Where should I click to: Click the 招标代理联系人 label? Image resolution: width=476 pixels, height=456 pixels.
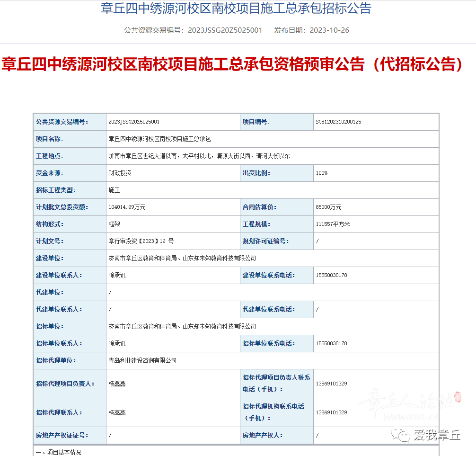tap(59, 412)
